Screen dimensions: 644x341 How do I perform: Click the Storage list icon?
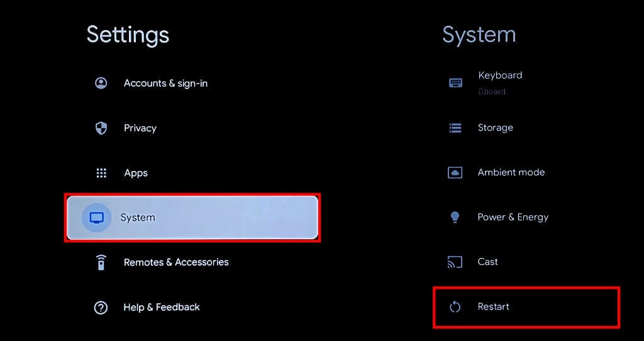tap(455, 127)
